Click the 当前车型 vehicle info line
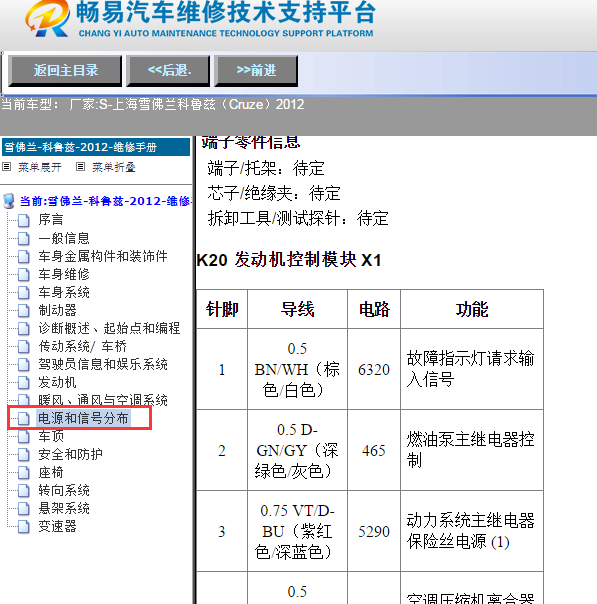This screenshot has width=597, height=604. pyautogui.click(x=153, y=104)
